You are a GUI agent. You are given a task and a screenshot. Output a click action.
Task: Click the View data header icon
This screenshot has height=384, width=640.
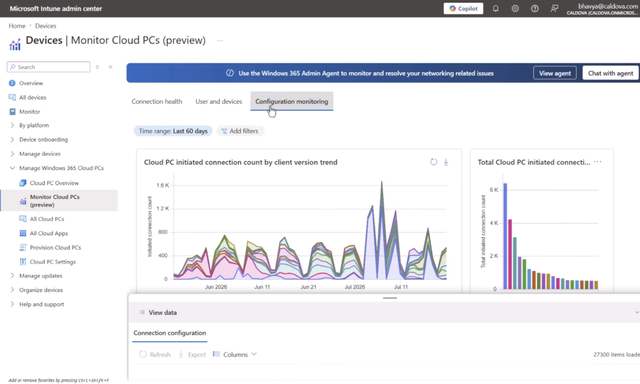[142, 312]
